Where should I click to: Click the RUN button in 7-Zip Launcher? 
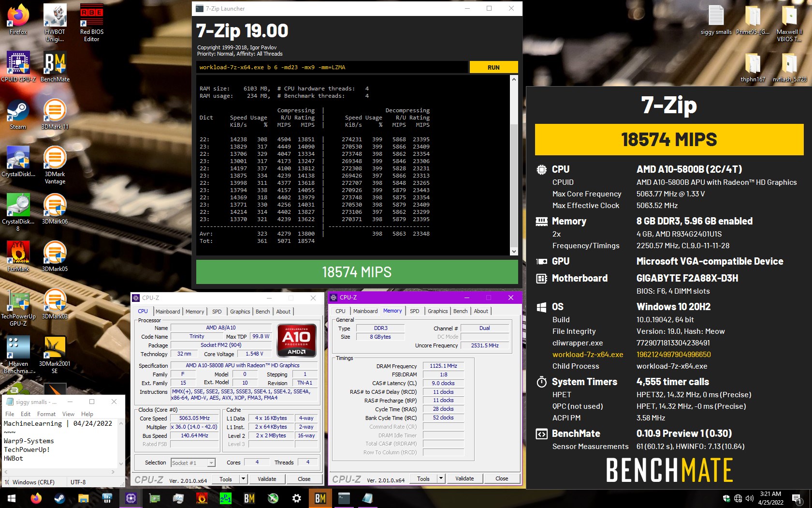click(493, 67)
